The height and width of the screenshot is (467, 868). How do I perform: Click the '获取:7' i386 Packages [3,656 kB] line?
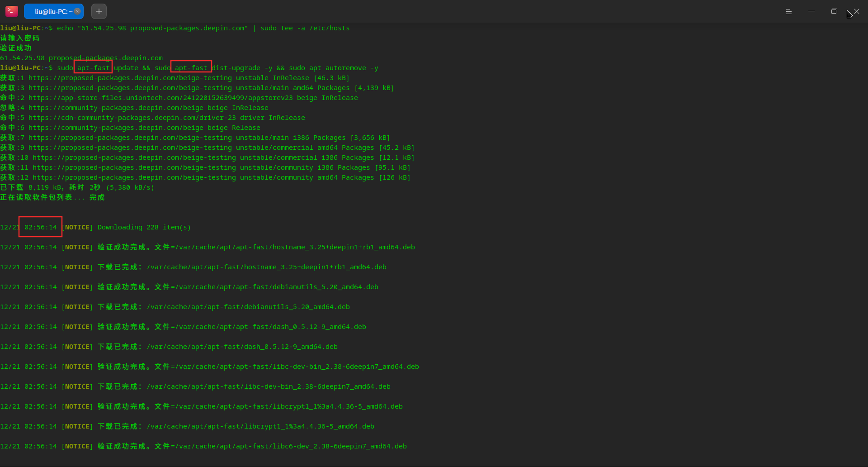(x=195, y=138)
